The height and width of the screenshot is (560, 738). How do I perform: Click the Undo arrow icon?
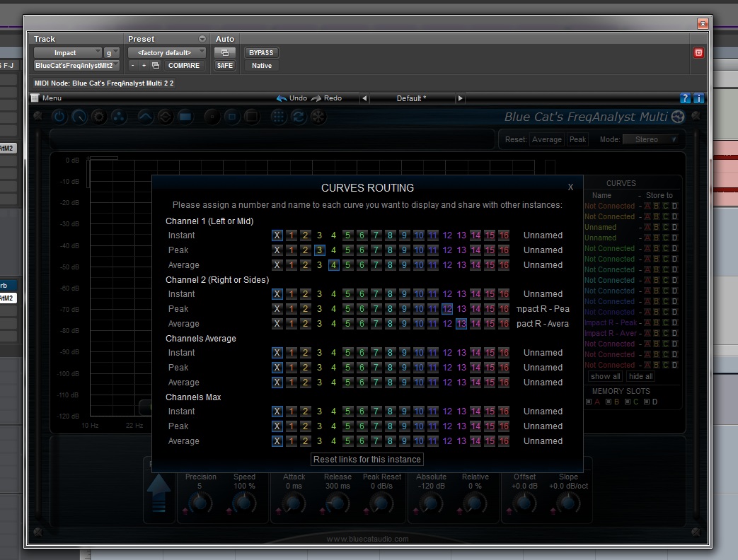tap(282, 98)
